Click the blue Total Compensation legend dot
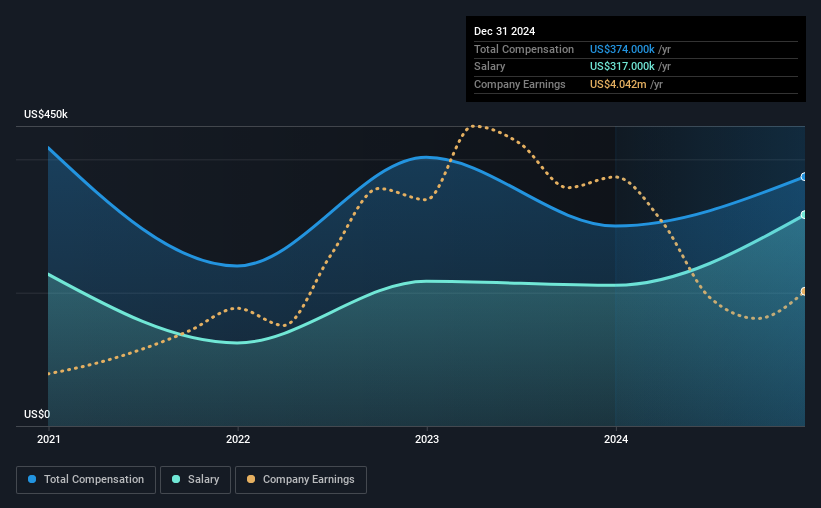This screenshot has width=821, height=508. point(32,479)
